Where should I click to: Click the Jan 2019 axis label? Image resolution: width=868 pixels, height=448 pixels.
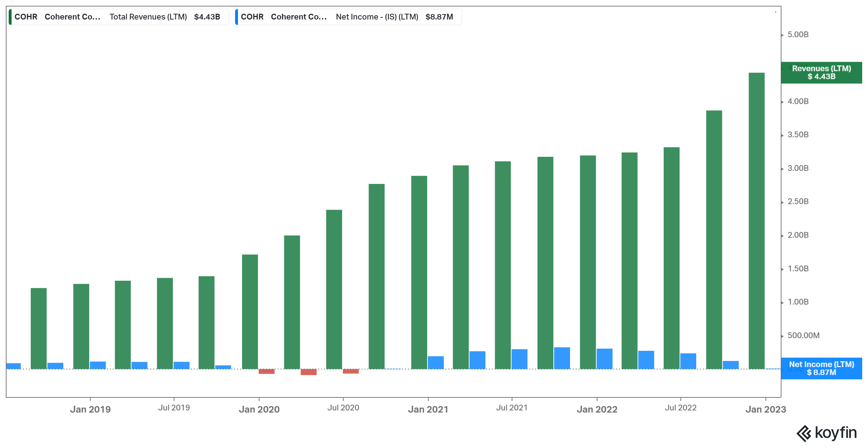(x=90, y=409)
